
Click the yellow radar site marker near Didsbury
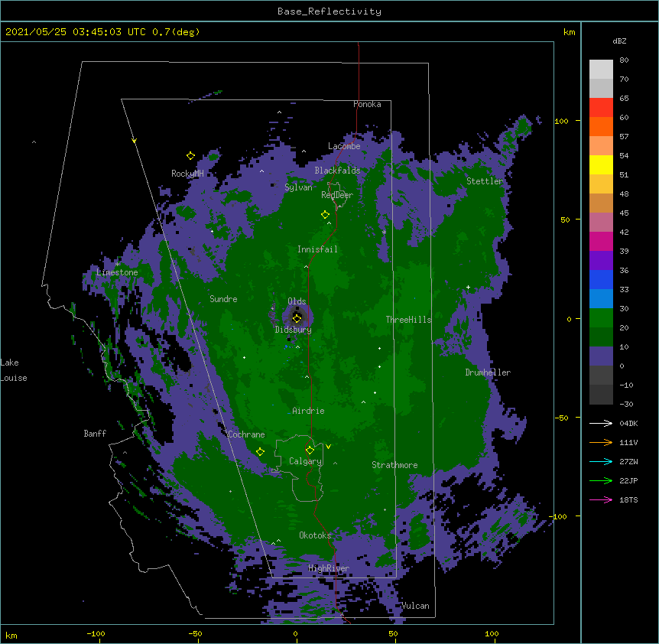pyautogui.click(x=297, y=318)
